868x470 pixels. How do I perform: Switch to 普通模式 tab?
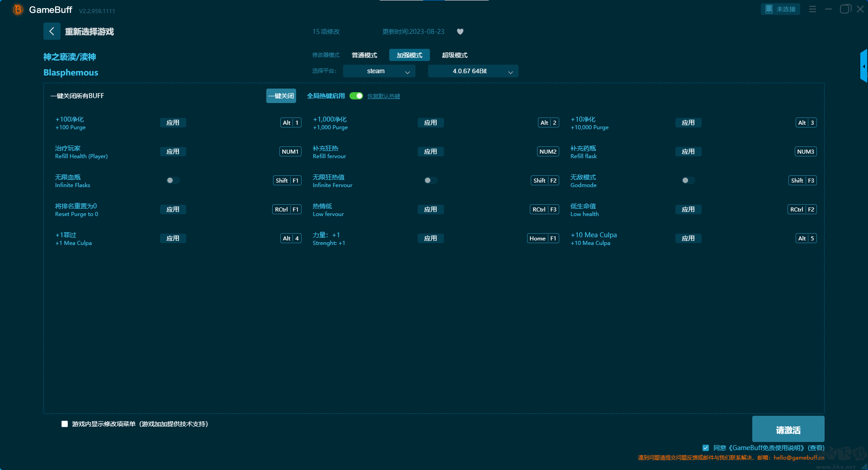coord(364,55)
